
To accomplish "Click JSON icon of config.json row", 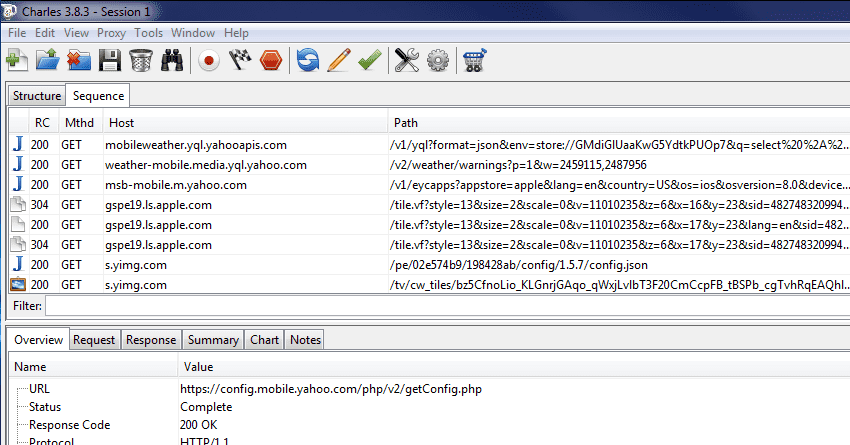I will [18, 265].
